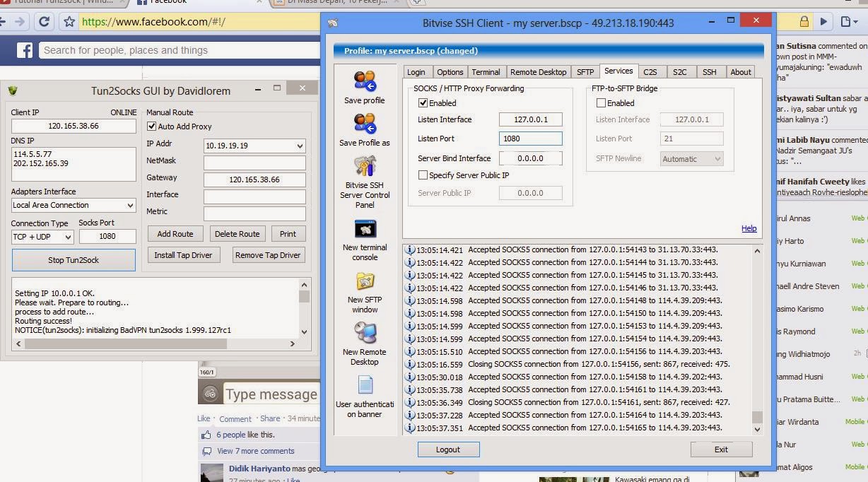The height and width of the screenshot is (482, 868).
Task: Click browser address bar URL
Action: (x=153, y=22)
